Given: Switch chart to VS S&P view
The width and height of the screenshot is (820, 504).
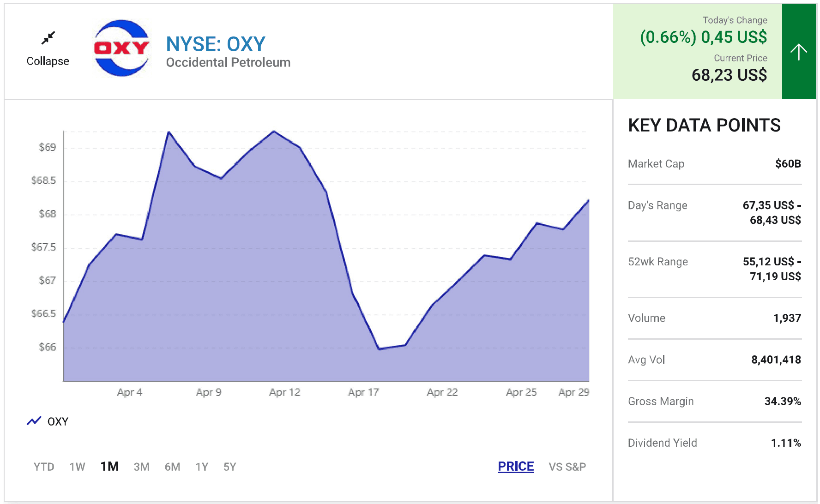Looking at the screenshot, I should 567,467.
